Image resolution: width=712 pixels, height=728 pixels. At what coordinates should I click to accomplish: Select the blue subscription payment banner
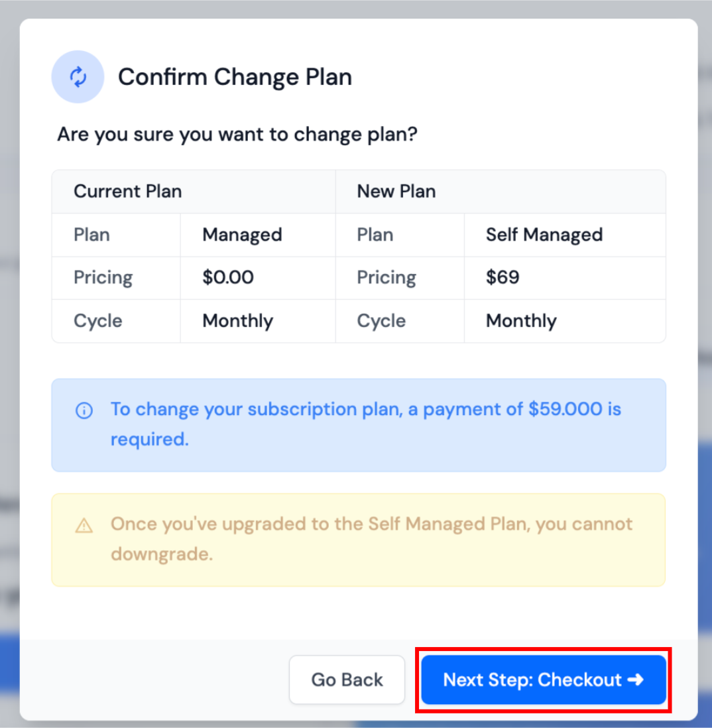(359, 424)
